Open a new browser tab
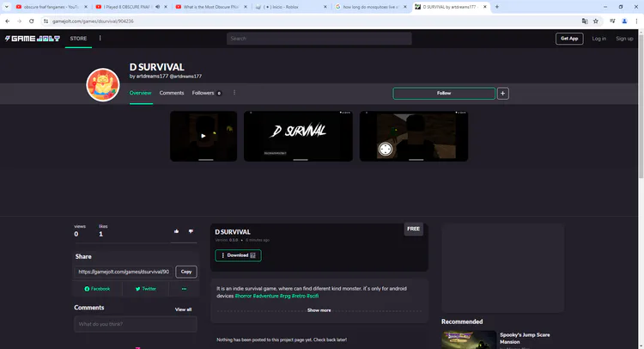 click(497, 7)
